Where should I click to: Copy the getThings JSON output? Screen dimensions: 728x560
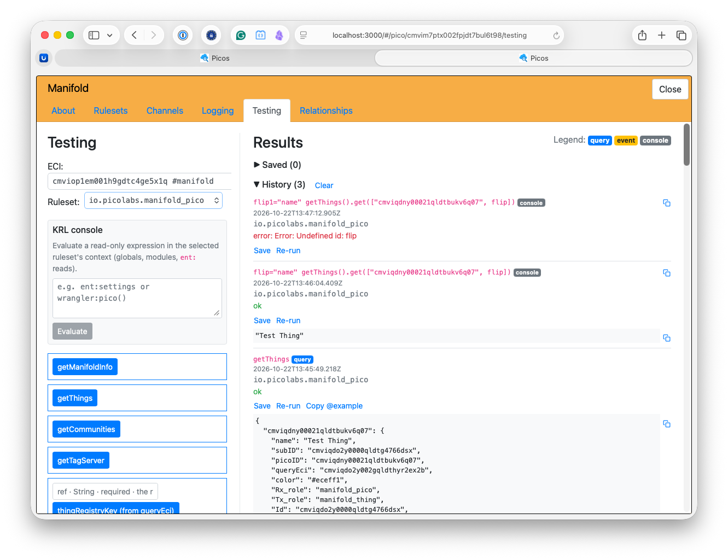(x=666, y=424)
